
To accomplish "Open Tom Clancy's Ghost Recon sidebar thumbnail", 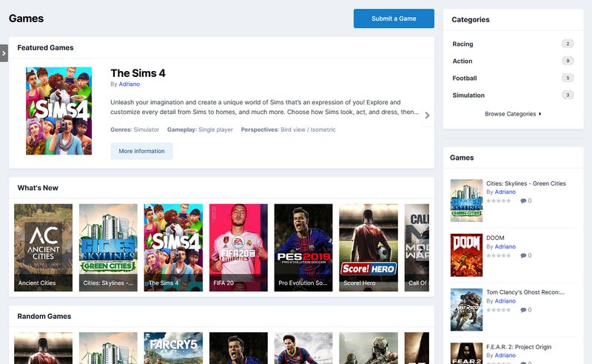I will [466, 310].
